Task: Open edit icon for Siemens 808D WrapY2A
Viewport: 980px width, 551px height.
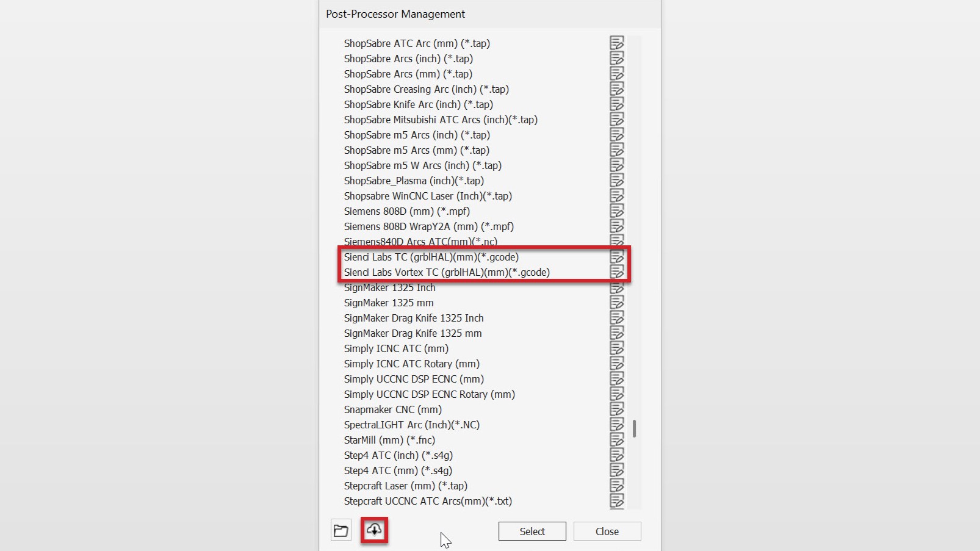Action: [x=617, y=226]
